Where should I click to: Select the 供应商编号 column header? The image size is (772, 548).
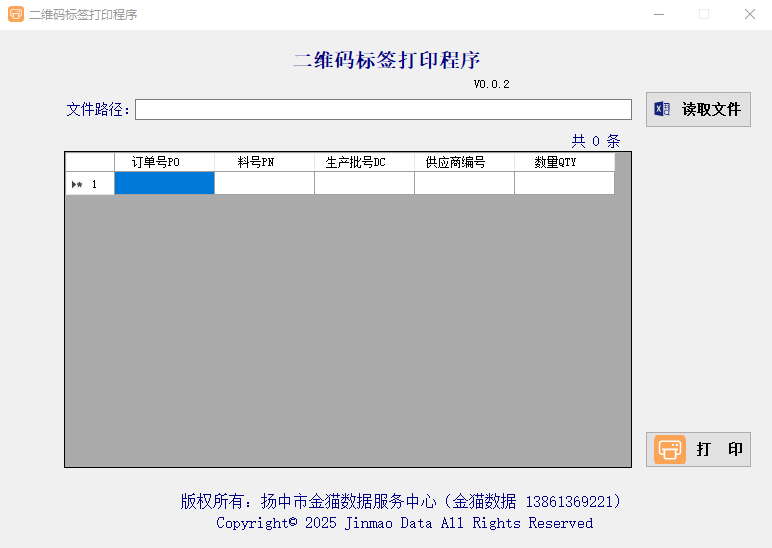click(464, 162)
